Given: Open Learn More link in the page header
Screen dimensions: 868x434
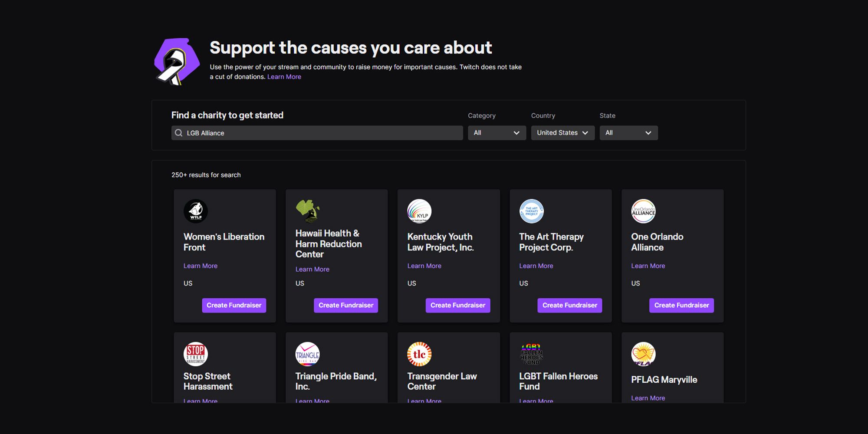Looking at the screenshot, I should tap(284, 77).
